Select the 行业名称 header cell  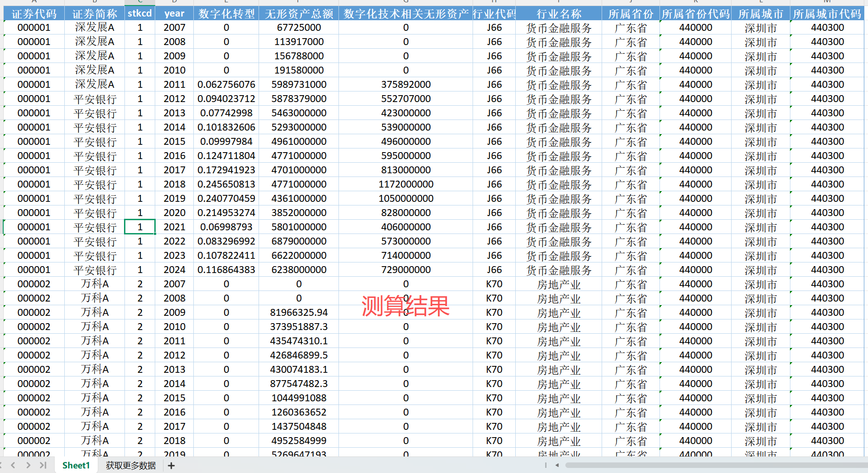pyautogui.click(x=559, y=14)
